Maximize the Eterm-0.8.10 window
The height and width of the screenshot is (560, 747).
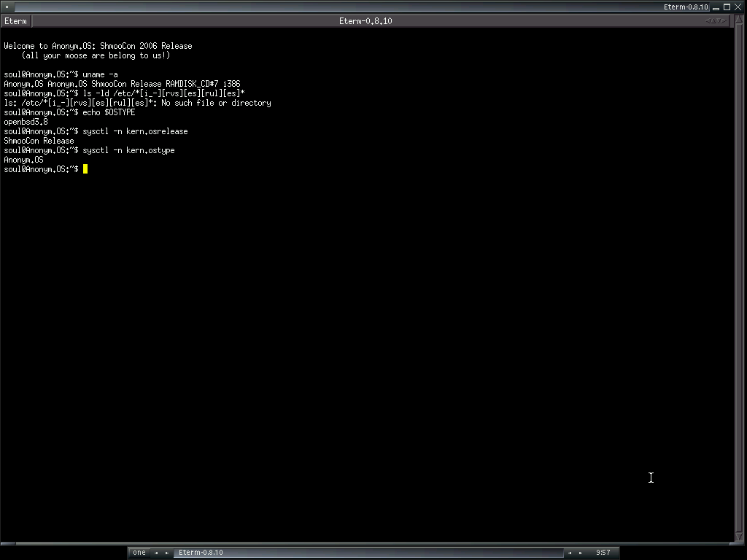click(x=727, y=7)
